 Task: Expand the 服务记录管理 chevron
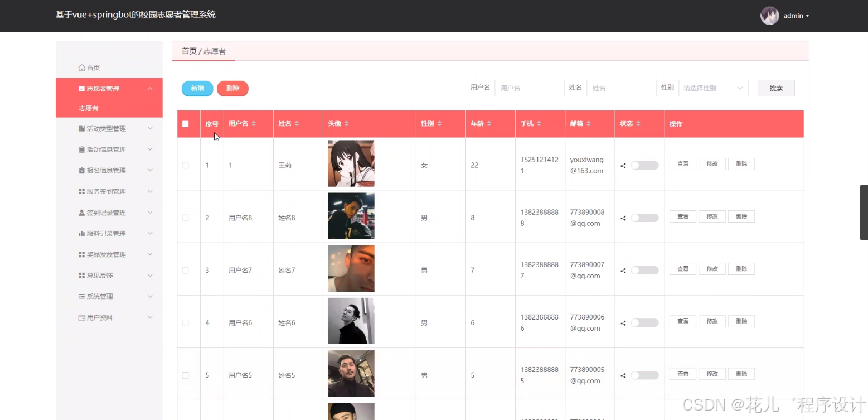pyautogui.click(x=150, y=234)
